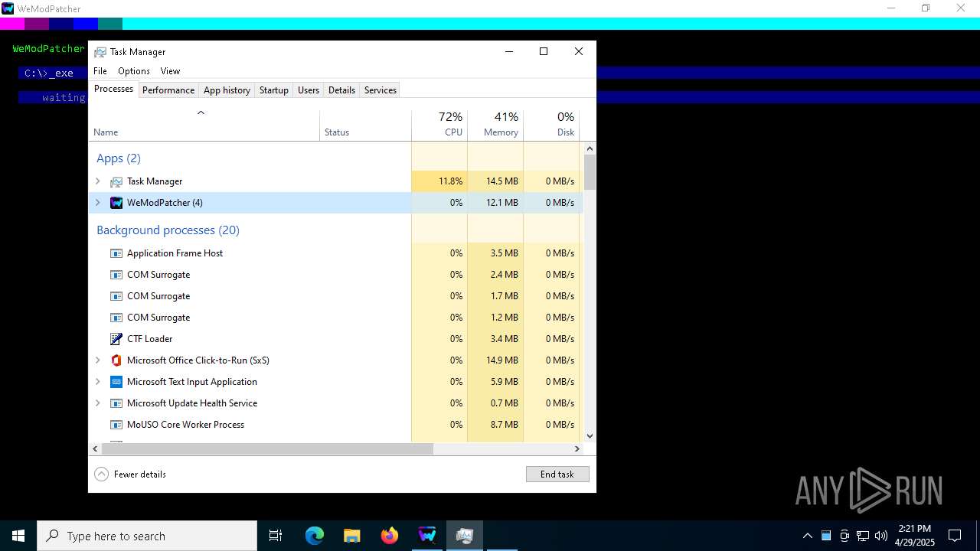Click the taskbar search box
The height and width of the screenshot is (551, 980).
[x=147, y=536]
